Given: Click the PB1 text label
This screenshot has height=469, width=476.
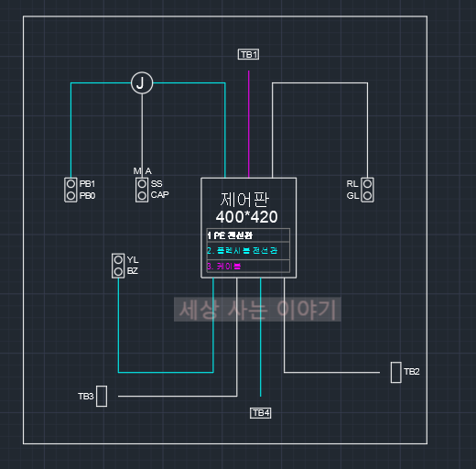Looking at the screenshot, I should click(87, 184).
